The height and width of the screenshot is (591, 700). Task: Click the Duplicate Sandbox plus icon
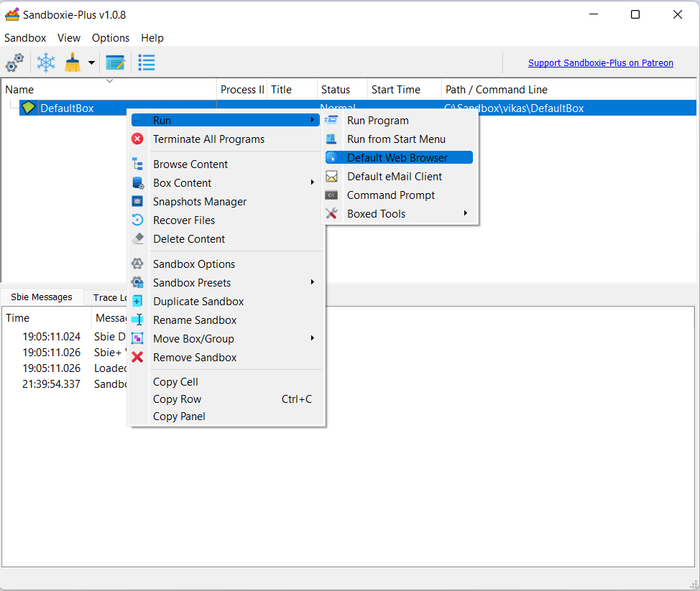pos(137,301)
